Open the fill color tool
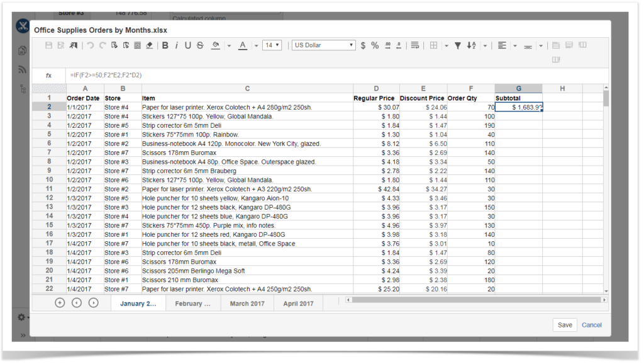 pos(214,45)
